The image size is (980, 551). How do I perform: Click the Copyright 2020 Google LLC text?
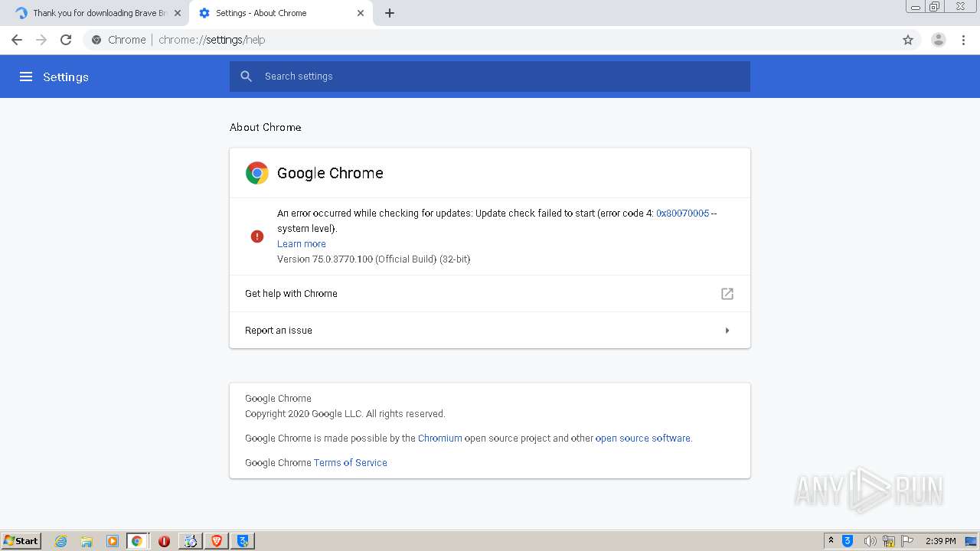345,414
